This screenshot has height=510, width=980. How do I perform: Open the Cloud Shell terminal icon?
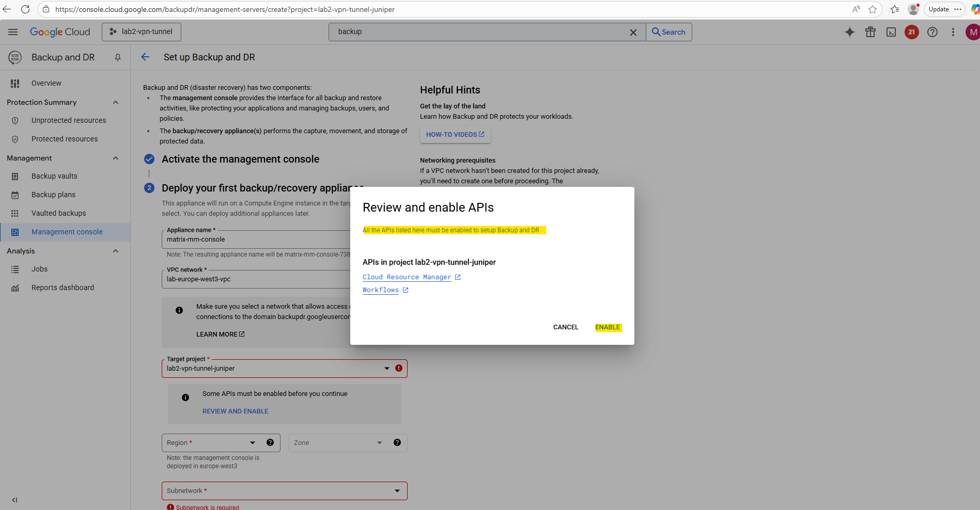tap(891, 32)
